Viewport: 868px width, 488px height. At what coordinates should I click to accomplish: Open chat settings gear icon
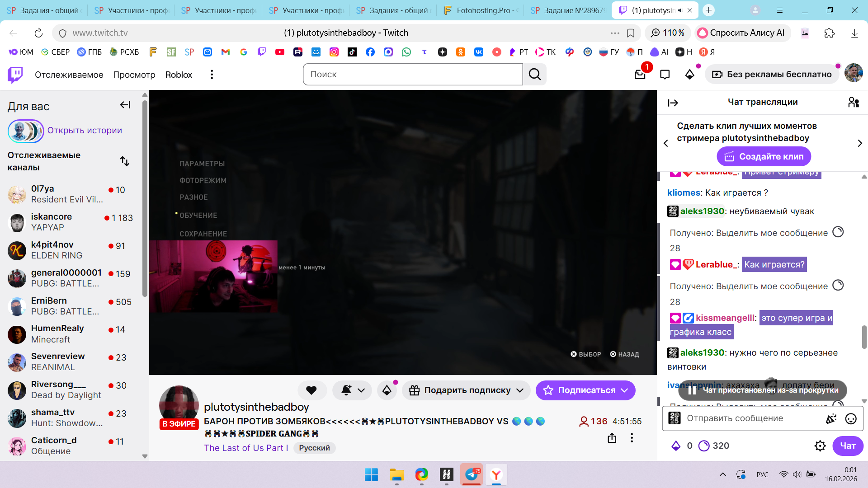pyautogui.click(x=820, y=446)
